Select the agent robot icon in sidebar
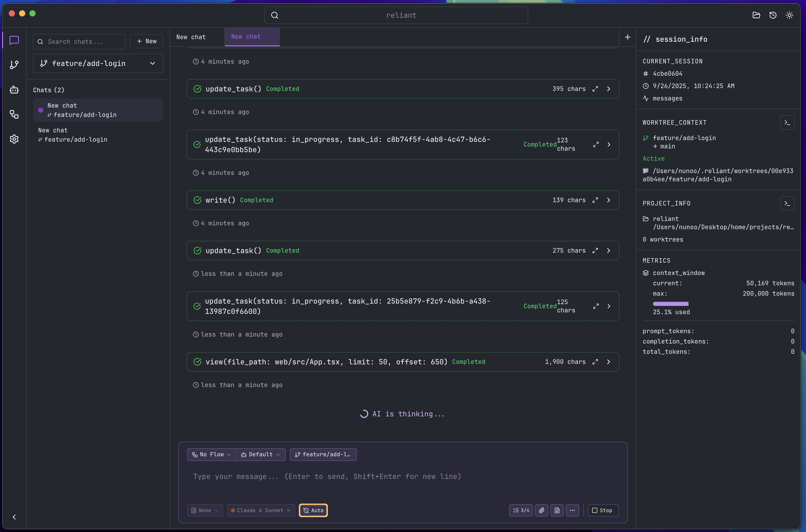Viewport: 806px width, 532px height. (x=14, y=90)
